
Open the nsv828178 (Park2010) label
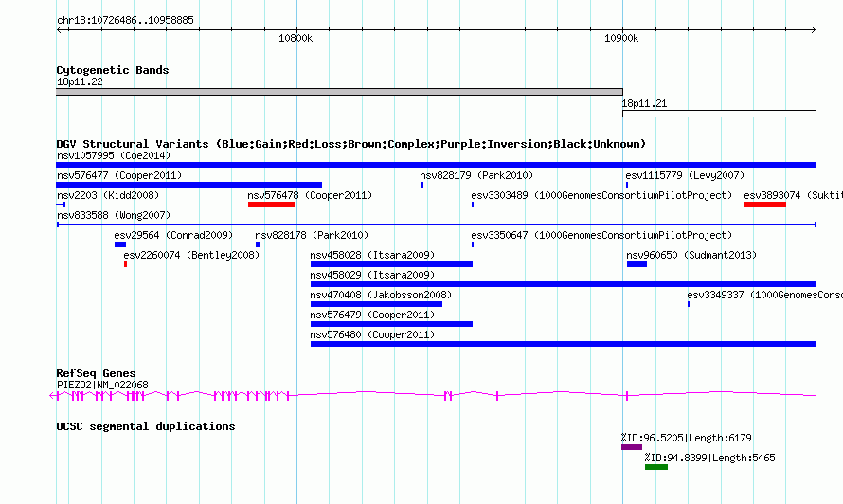pyautogui.click(x=312, y=235)
